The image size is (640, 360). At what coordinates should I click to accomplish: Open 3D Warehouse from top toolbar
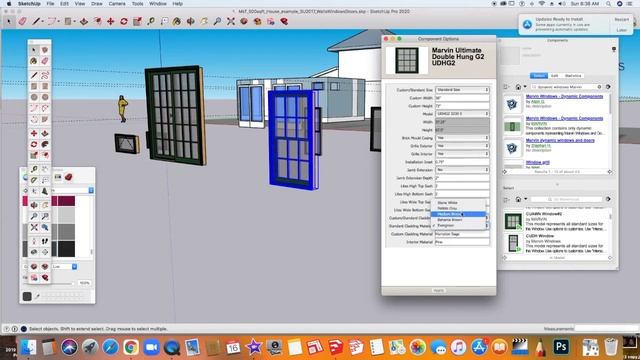(244, 21)
